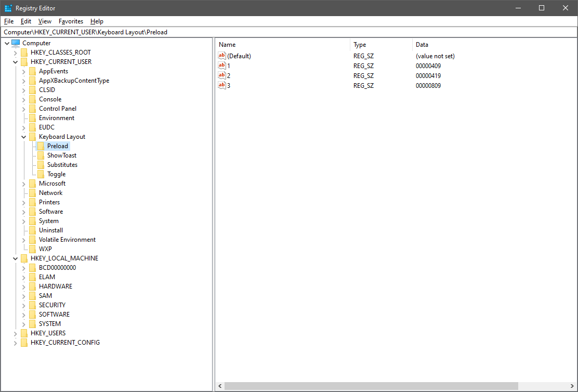Click the scroll-right arrow in values pane
Viewport: 578px width, 392px height.
(572, 386)
